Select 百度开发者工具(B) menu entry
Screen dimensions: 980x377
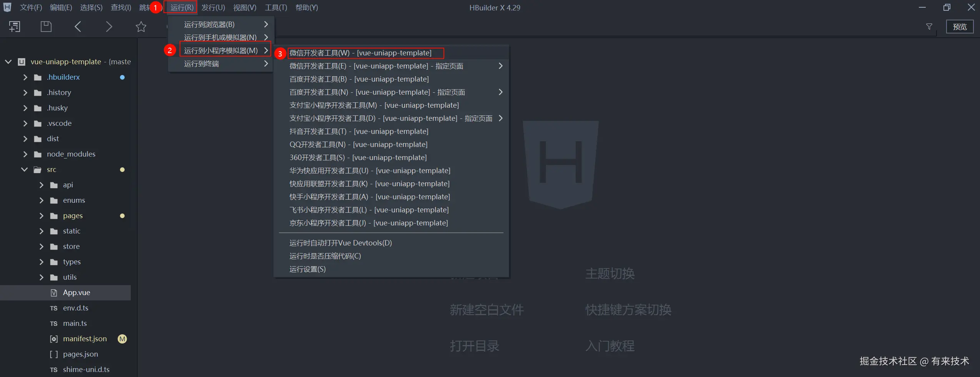391,79
